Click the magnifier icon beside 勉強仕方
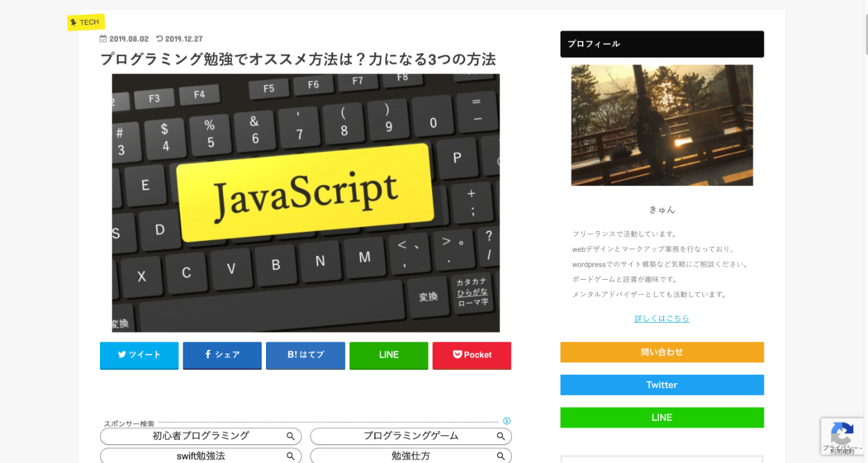 (x=501, y=456)
